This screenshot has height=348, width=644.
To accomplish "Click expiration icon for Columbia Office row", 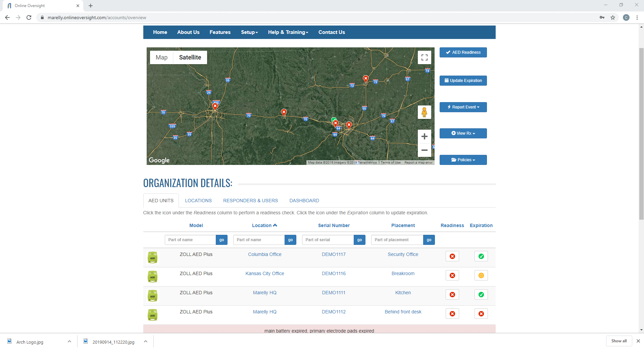I will (481, 256).
